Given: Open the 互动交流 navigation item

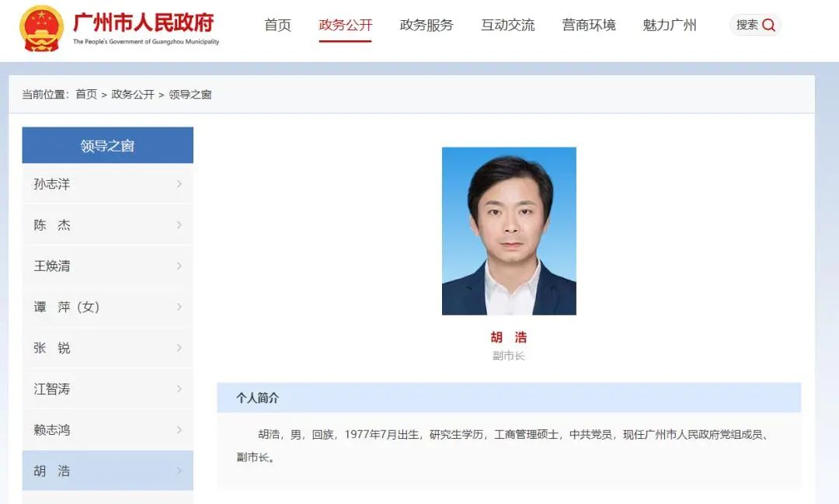Looking at the screenshot, I should [x=507, y=25].
